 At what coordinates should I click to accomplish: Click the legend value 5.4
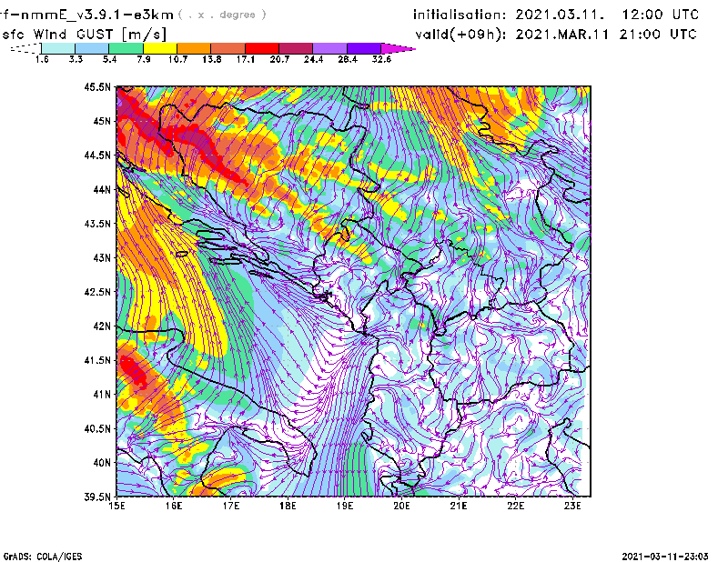pyautogui.click(x=109, y=59)
